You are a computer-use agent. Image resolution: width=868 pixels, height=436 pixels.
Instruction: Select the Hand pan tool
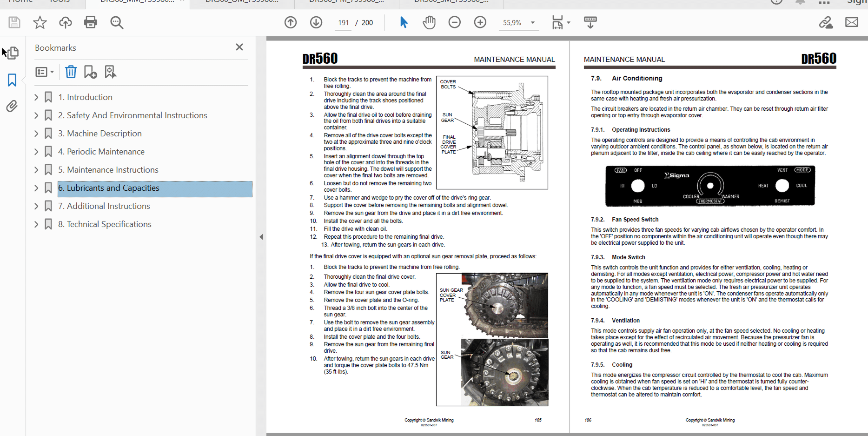coord(429,22)
